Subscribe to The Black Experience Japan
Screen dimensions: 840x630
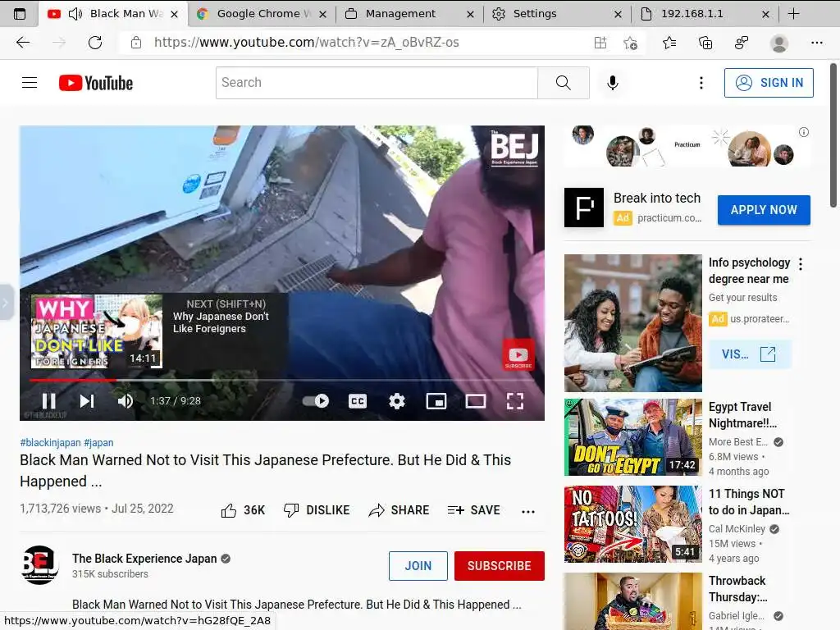500,566
